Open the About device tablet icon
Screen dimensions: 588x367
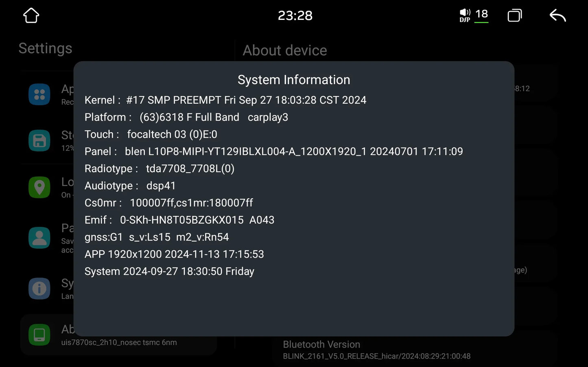point(39,334)
